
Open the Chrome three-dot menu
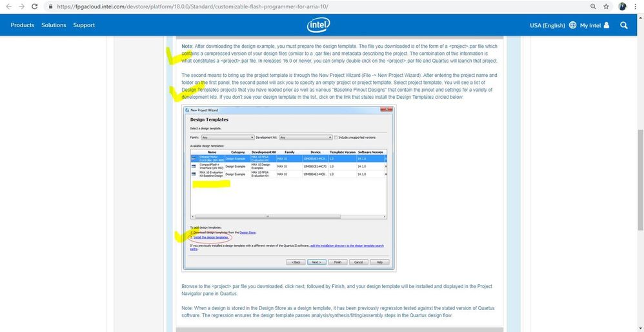[x=636, y=6]
